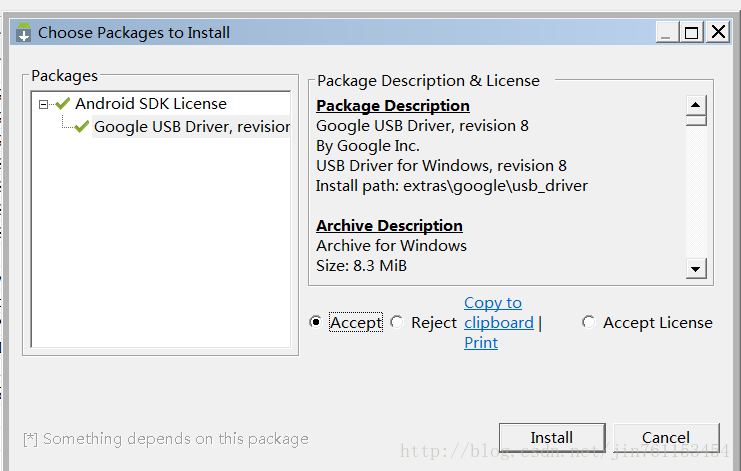The image size is (741, 471).
Task: Click the 'Install path: extras\google\usb_driver' line
Action: tap(452, 186)
